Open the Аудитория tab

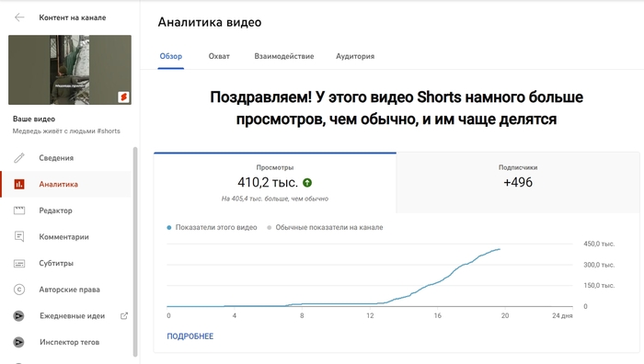point(355,56)
